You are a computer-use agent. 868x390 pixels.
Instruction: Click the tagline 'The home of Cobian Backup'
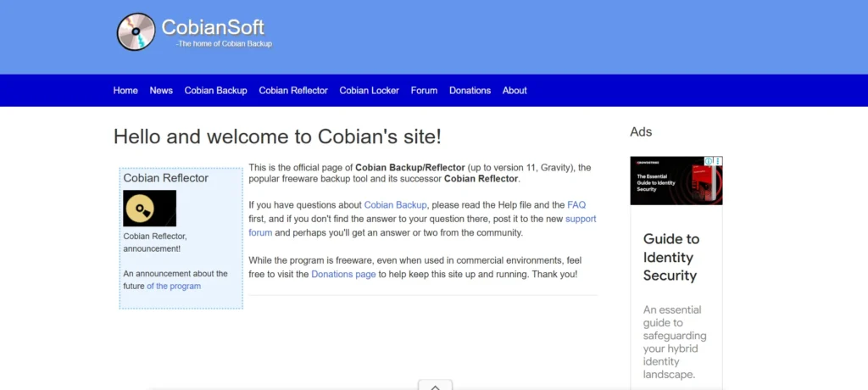click(x=225, y=44)
